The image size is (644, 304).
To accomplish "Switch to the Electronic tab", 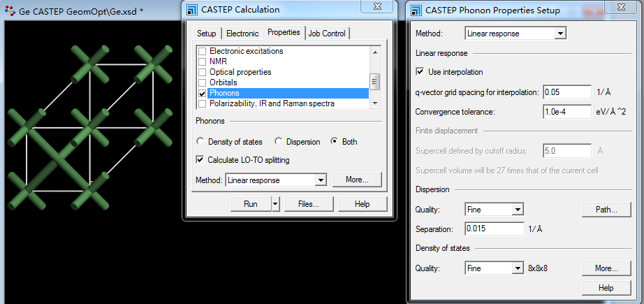I will point(242,34).
